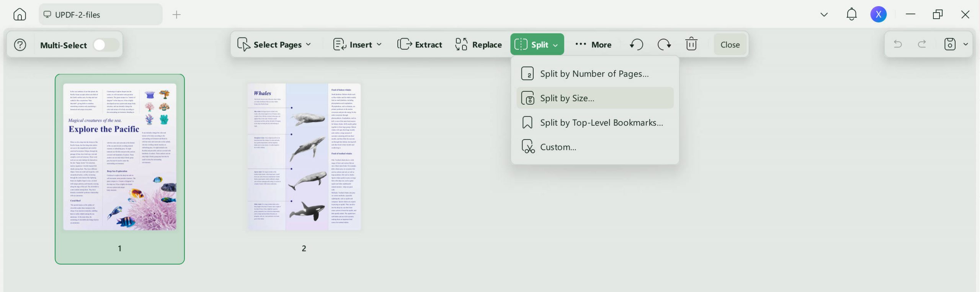The width and height of the screenshot is (980, 292).
Task: Expand the save options arrow
Action: pos(966,44)
